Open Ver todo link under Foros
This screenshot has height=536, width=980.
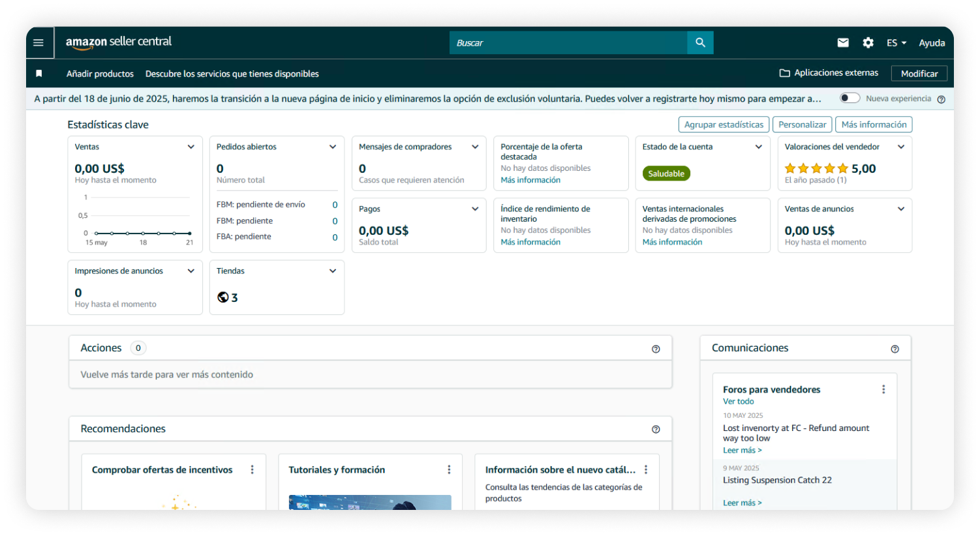tap(738, 402)
